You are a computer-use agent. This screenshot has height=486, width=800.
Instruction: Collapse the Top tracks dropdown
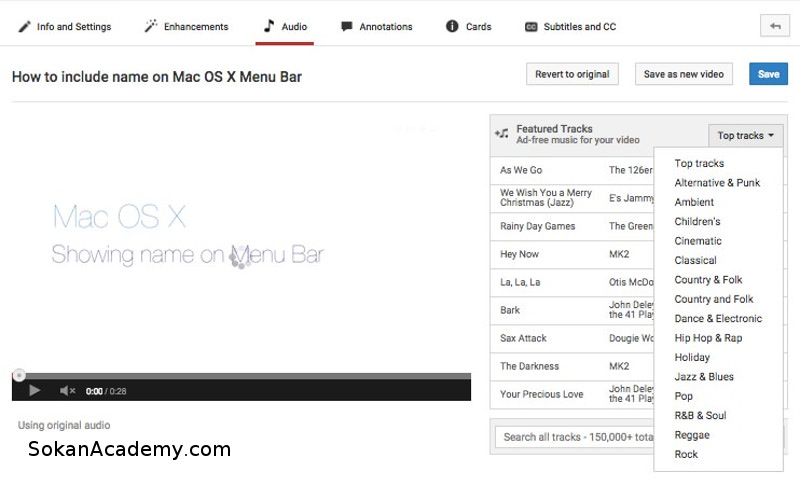746,136
